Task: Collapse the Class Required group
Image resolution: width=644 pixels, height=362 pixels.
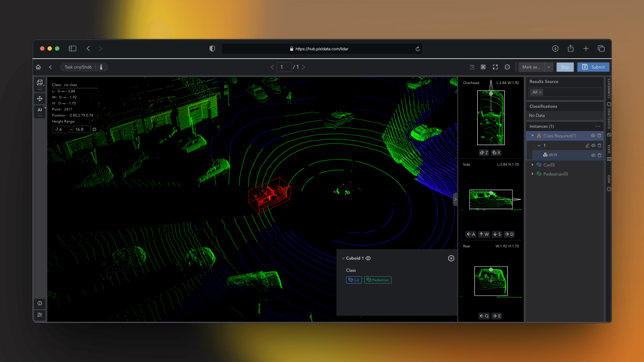Action: pos(533,136)
